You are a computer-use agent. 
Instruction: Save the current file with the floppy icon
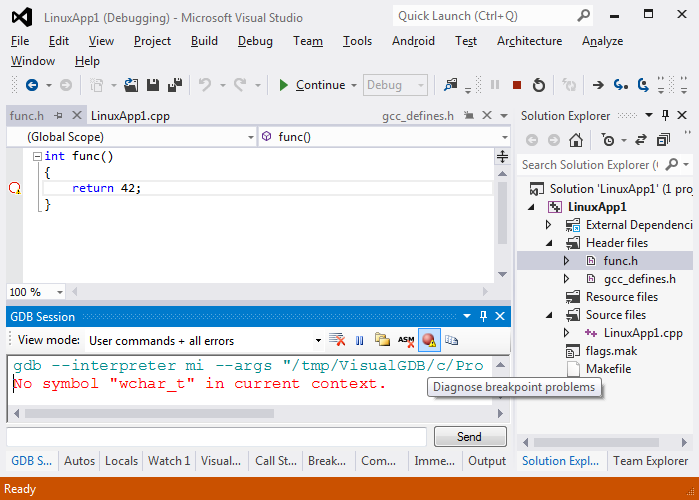pos(153,85)
